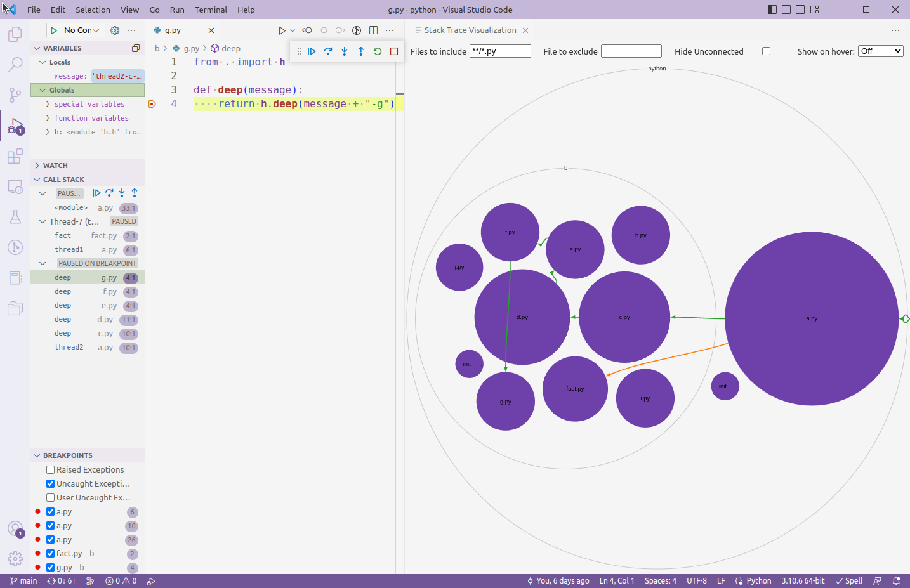Collapse Thread-7 in Call Stack

pyautogui.click(x=43, y=221)
